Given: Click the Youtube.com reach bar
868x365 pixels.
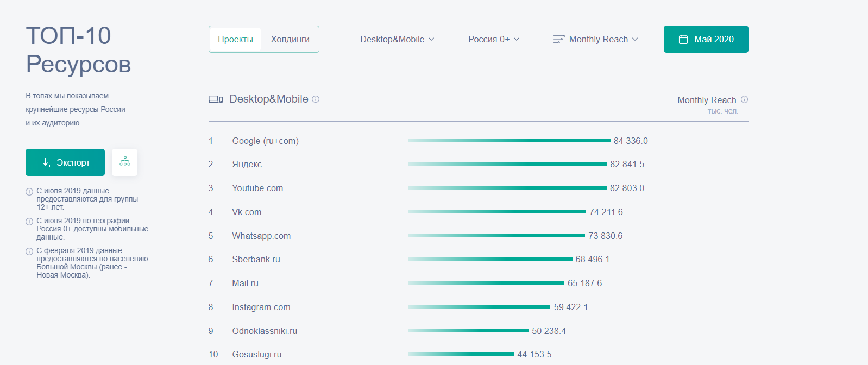Looking at the screenshot, I should point(507,188).
